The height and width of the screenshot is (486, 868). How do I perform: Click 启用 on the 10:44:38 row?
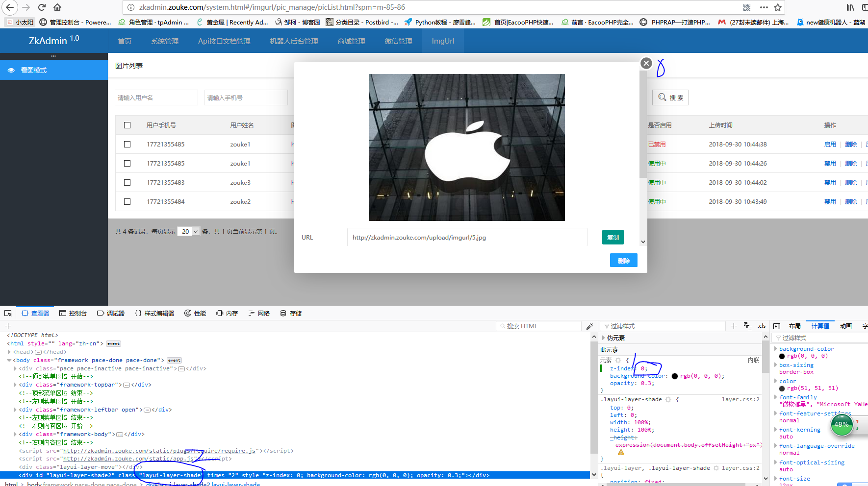coord(830,144)
